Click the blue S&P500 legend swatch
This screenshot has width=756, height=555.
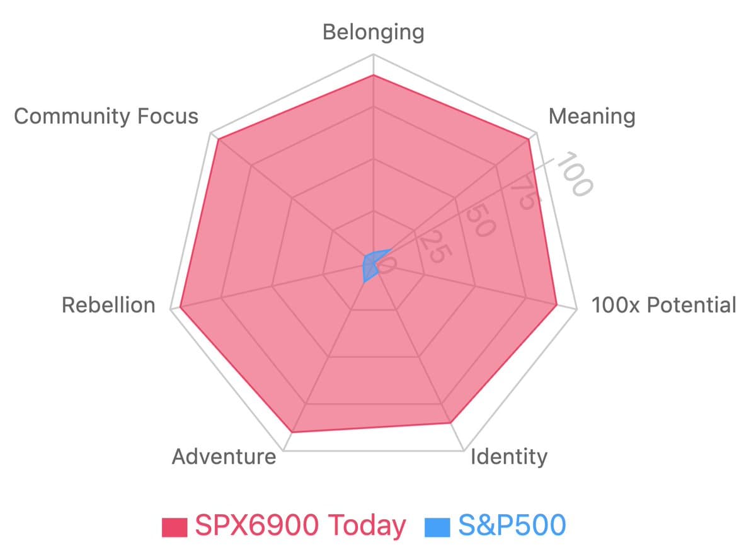tap(438, 527)
